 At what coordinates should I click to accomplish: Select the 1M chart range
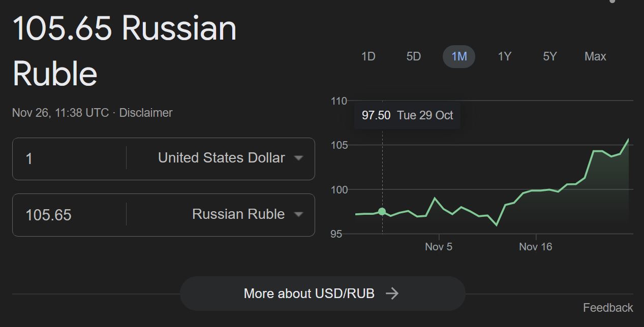[459, 56]
